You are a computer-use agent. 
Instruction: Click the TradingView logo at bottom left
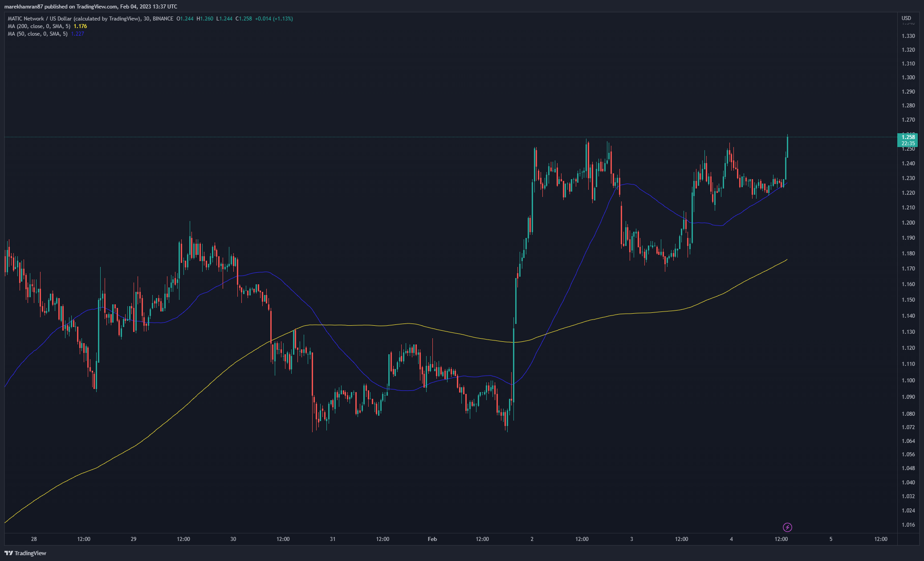pos(25,553)
